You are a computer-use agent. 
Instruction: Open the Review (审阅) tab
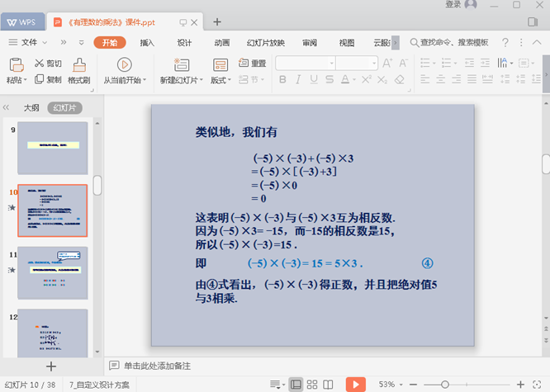(310, 43)
